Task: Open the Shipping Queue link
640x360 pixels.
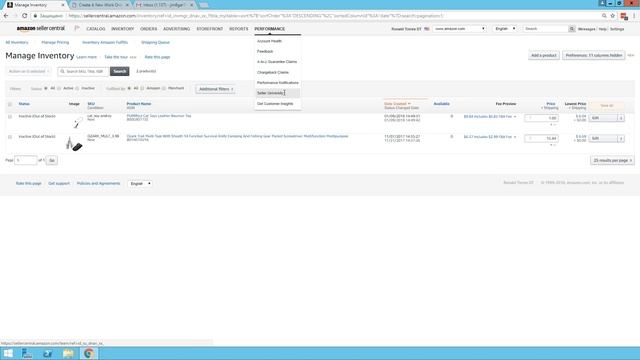Action: point(155,42)
